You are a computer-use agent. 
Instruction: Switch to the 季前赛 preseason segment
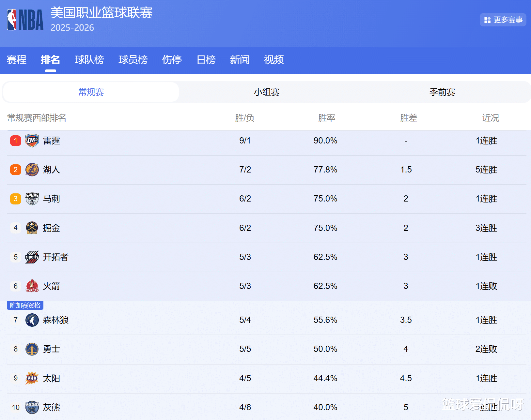tap(442, 92)
